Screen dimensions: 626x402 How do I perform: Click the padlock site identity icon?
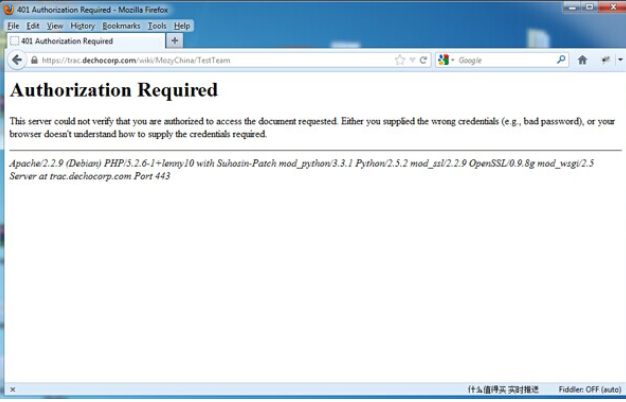point(35,60)
